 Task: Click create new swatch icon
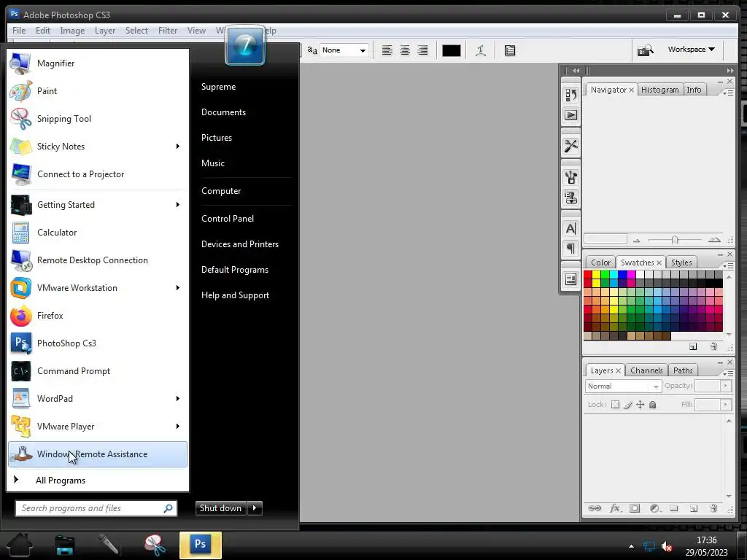tap(693, 346)
